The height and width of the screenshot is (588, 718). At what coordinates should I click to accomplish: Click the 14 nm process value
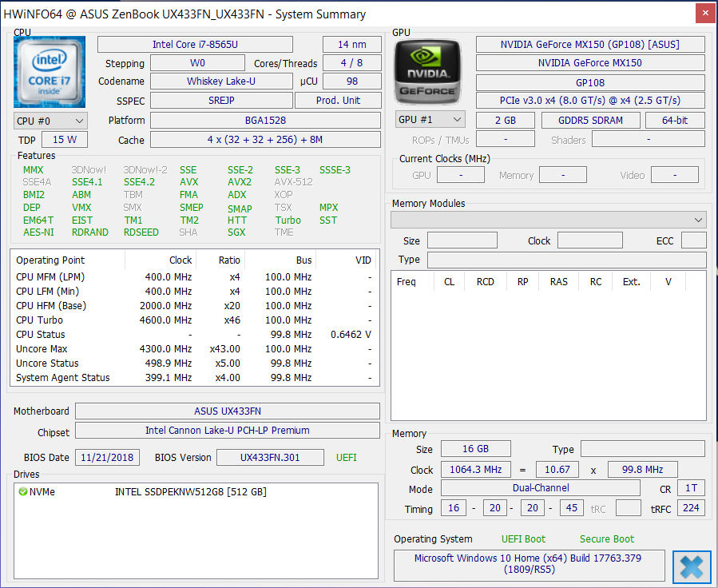pyautogui.click(x=351, y=45)
